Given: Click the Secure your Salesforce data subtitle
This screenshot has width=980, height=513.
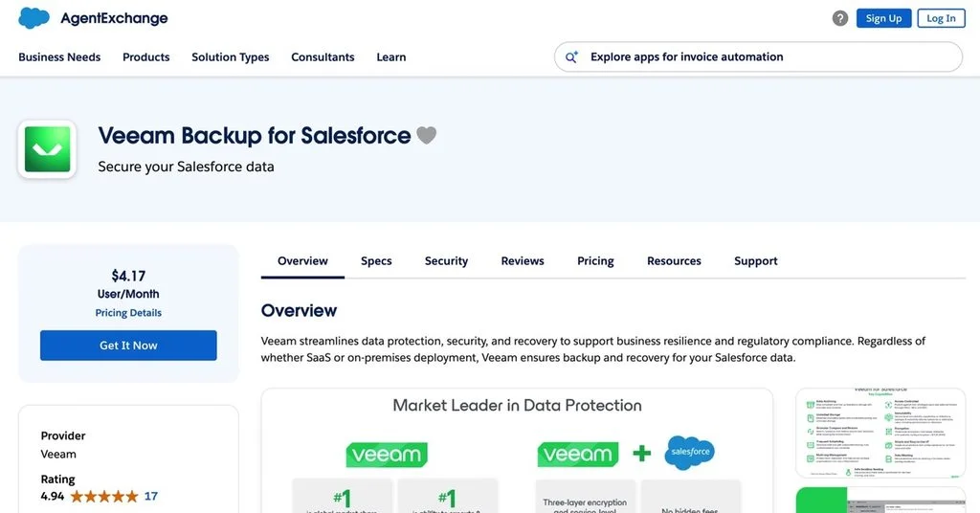Looking at the screenshot, I should click(186, 167).
